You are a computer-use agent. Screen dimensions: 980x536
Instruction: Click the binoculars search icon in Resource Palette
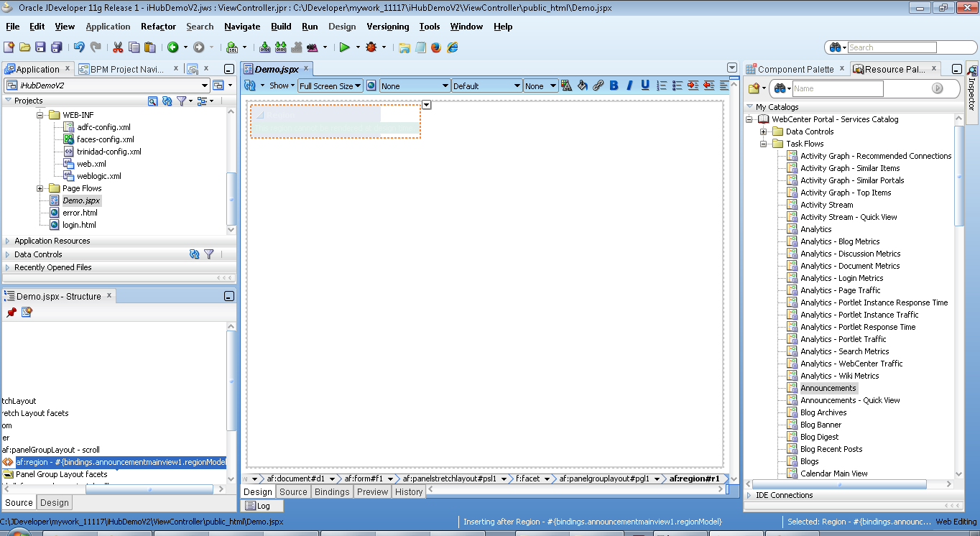(x=780, y=88)
